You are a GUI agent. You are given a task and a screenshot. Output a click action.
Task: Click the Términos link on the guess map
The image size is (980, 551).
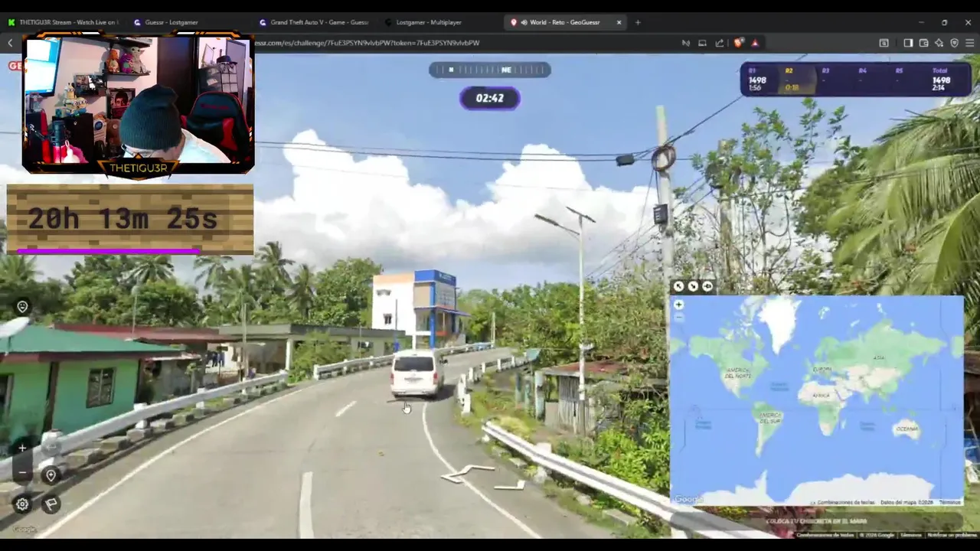click(x=950, y=502)
